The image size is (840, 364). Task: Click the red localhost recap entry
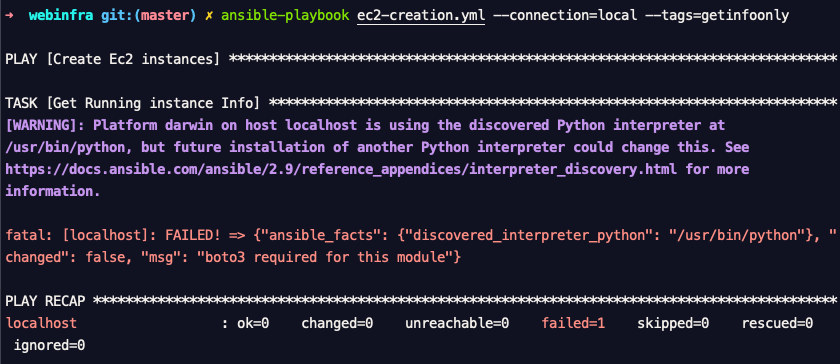41,323
